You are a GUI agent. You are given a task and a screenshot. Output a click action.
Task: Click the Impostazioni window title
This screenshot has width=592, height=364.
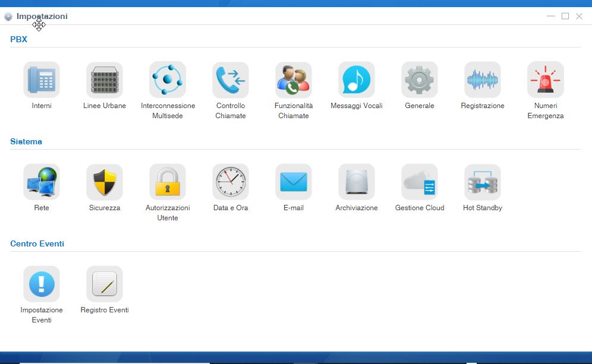coord(42,16)
